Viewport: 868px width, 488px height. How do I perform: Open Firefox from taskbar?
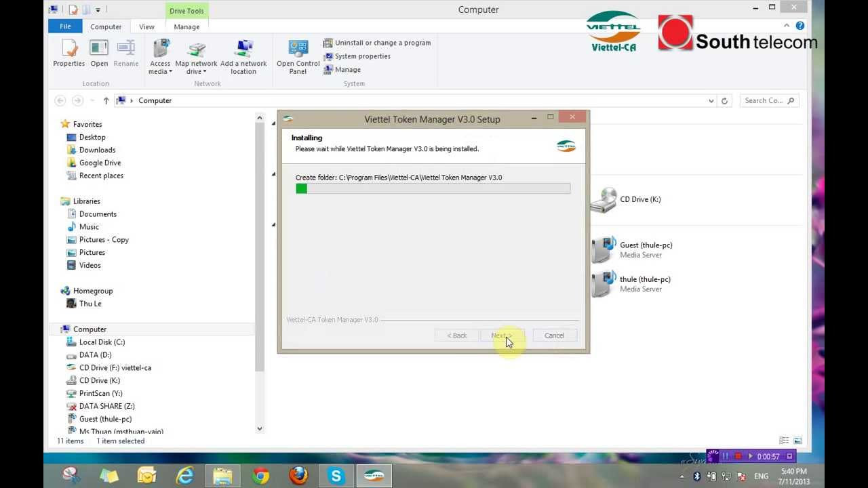coord(298,476)
